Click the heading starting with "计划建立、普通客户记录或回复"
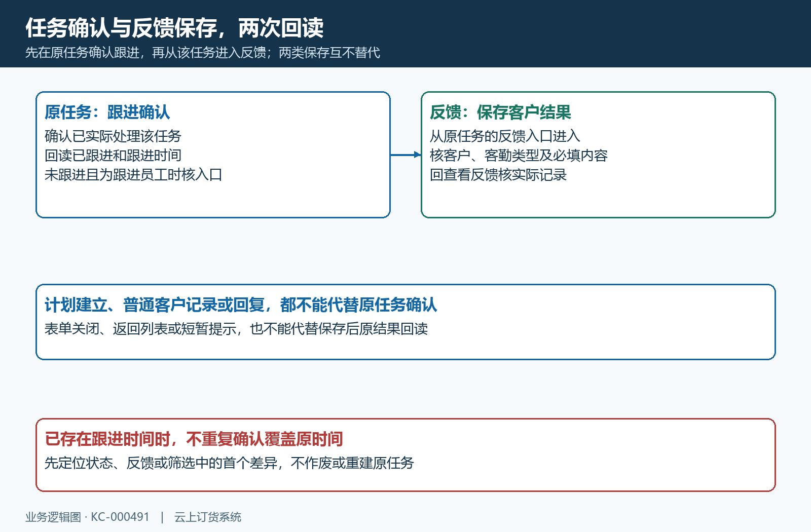 coord(241,305)
